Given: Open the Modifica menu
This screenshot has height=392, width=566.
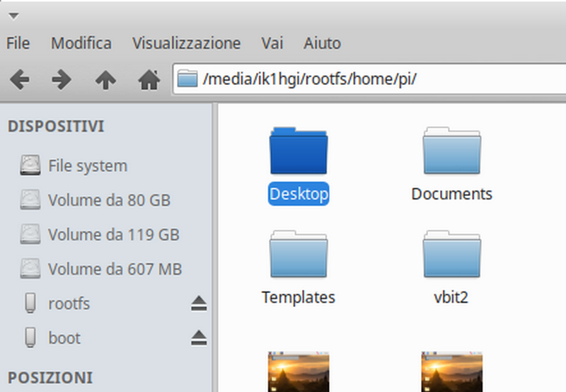Looking at the screenshot, I should pos(81,43).
